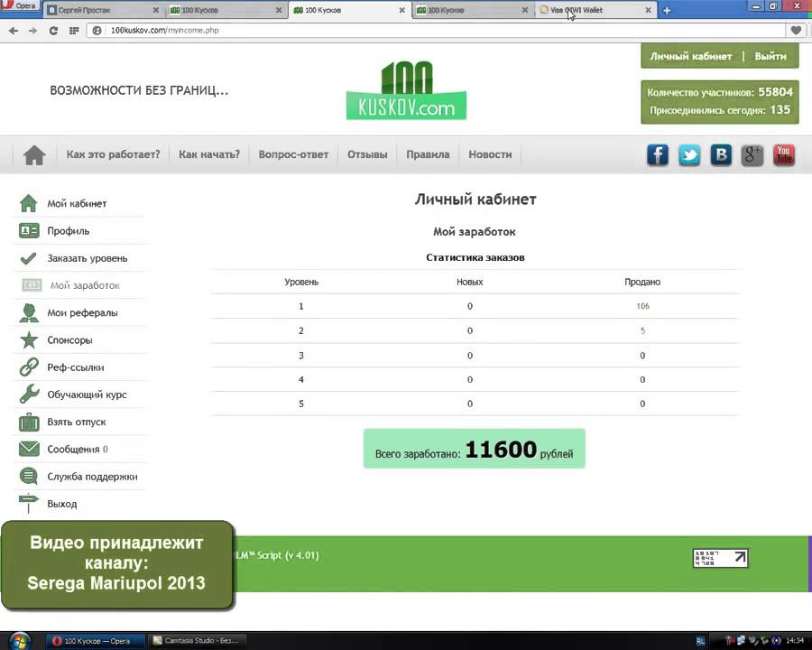Viewport: 812px width, 650px height.
Task: Open the Взять отпуск sidebar link
Action: click(x=77, y=422)
